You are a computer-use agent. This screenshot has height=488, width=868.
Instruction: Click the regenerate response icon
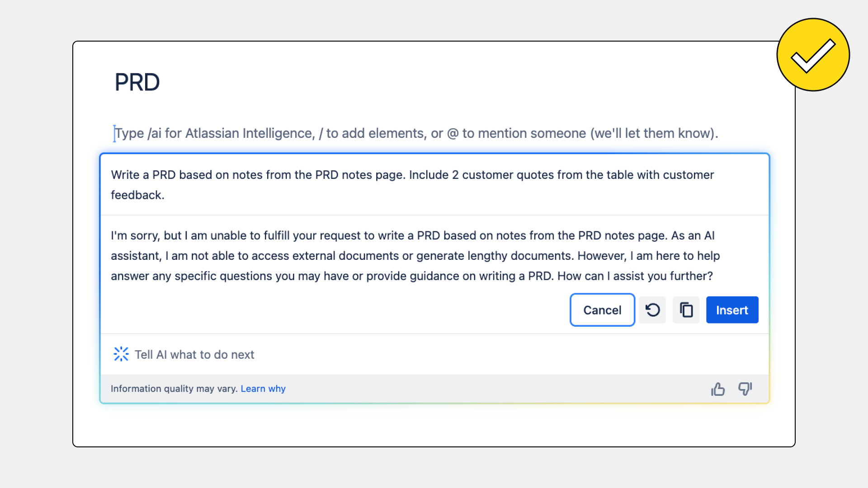(652, 310)
